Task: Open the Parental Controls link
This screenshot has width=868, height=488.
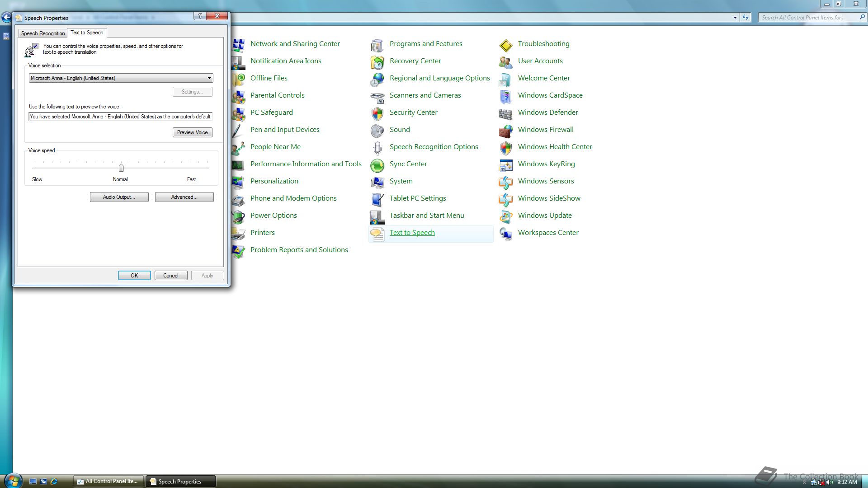Action: pyautogui.click(x=278, y=95)
